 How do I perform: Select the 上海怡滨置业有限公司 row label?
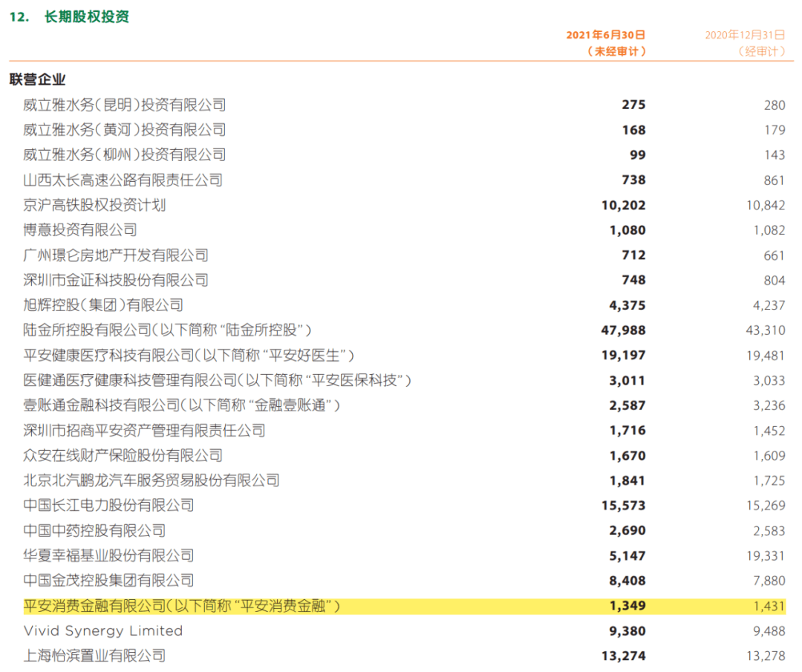[x=94, y=656]
